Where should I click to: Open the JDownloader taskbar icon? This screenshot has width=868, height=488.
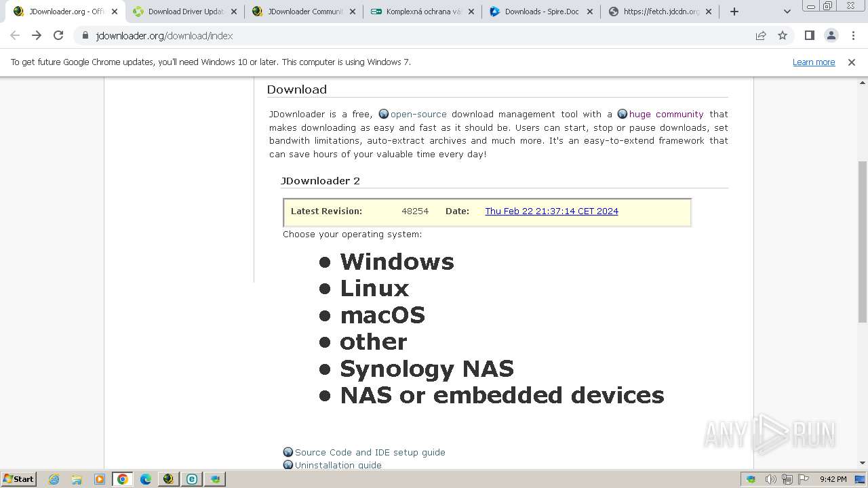(168, 479)
